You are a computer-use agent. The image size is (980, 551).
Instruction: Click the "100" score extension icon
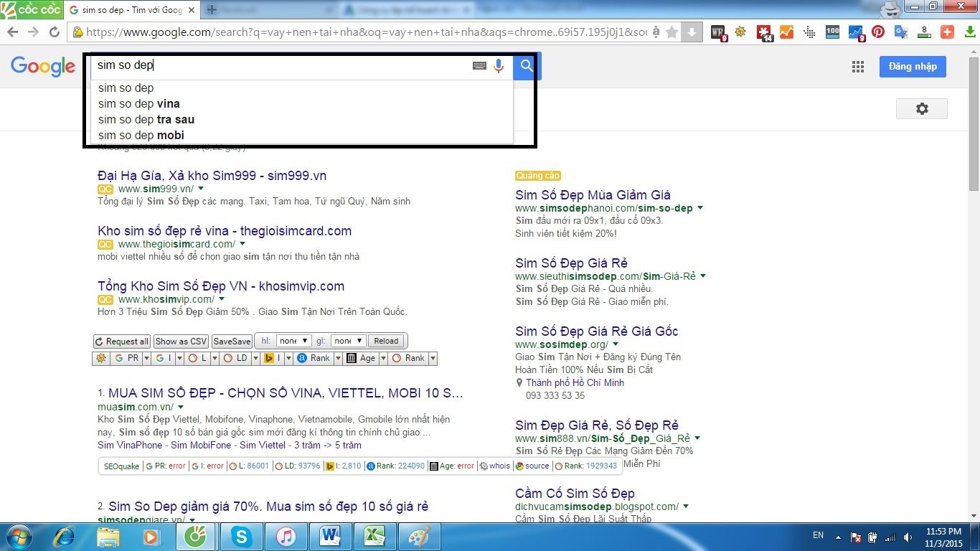832,32
